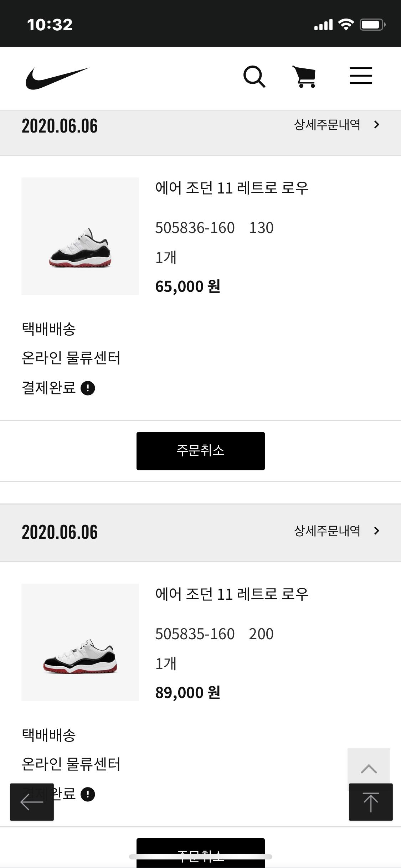Open the shopping cart
Screen dimensions: 401x868
(x=304, y=76)
